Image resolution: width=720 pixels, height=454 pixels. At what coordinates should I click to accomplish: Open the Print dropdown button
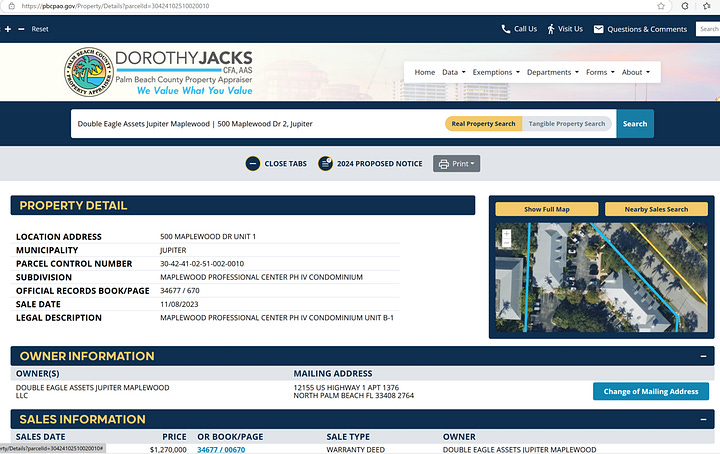[456, 163]
